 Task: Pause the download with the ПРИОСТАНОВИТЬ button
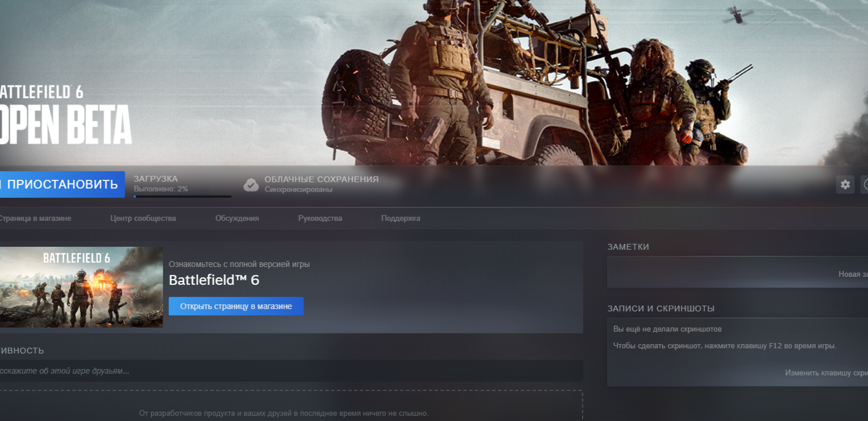[62, 185]
